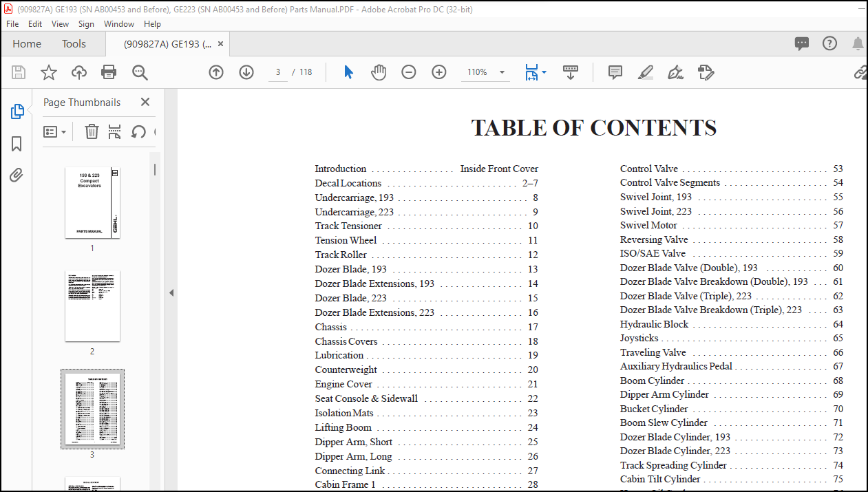Print the document using the printer icon
The height and width of the screenshot is (492, 868).
(x=109, y=72)
